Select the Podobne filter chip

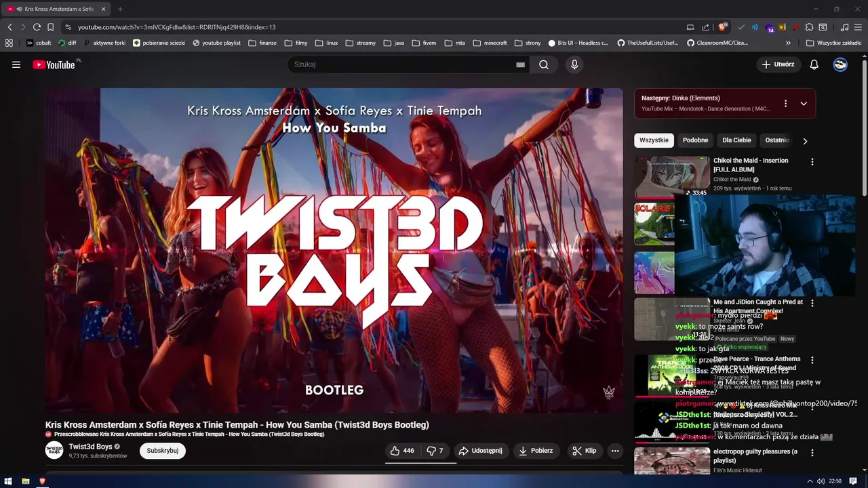click(695, 140)
